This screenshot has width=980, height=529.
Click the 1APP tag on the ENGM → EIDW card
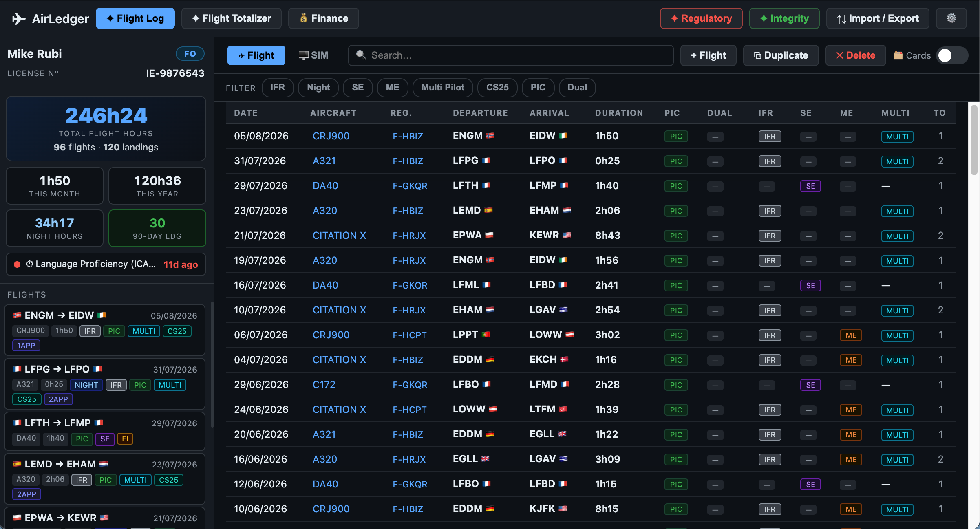tap(26, 345)
